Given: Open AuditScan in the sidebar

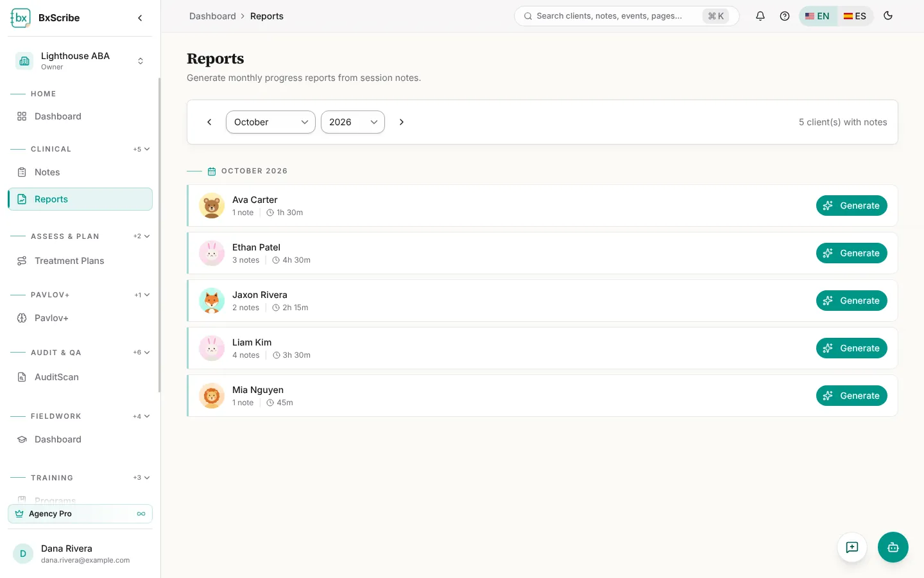Looking at the screenshot, I should 80,377.
